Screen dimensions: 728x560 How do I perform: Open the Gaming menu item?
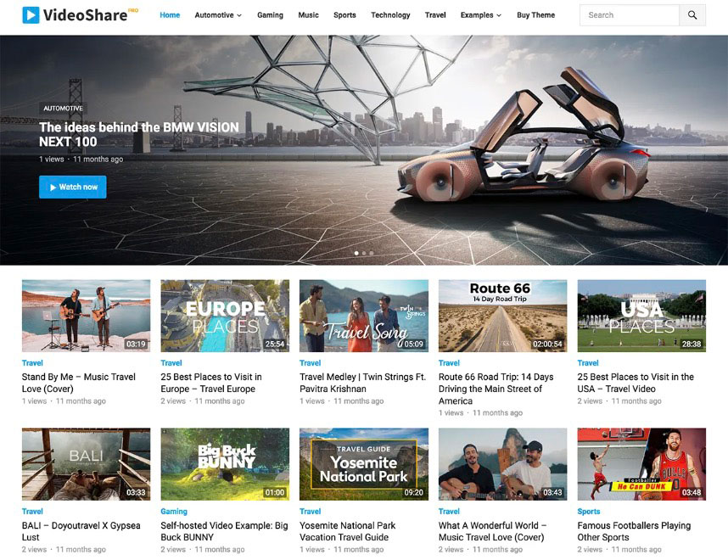click(x=270, y=15)
